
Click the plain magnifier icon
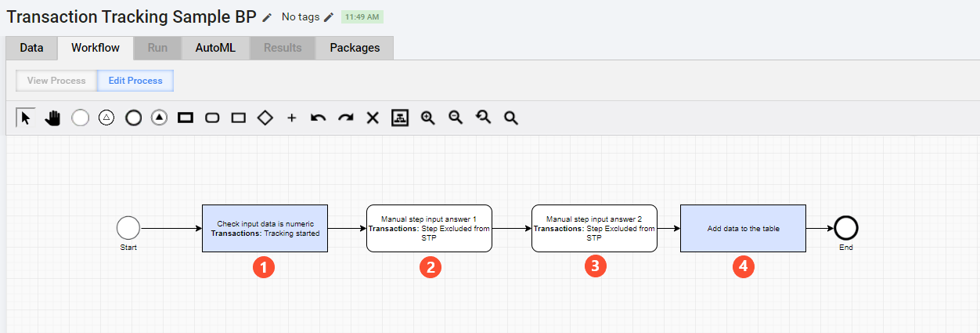[510, 118]
